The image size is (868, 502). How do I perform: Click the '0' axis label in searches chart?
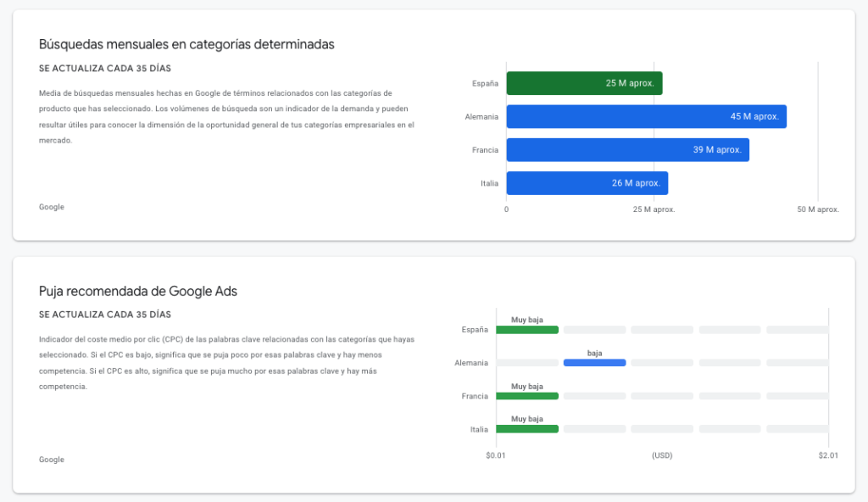(x=506, y=209)
